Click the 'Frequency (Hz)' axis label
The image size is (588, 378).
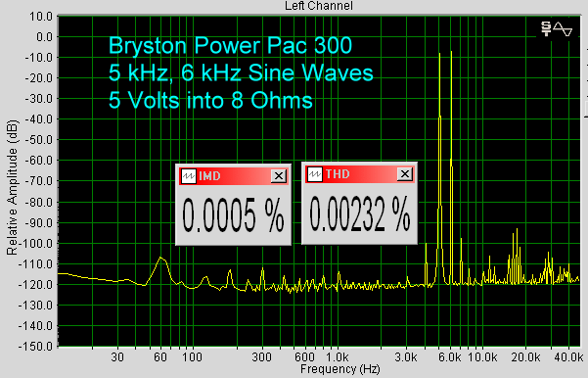coord(340,369)
